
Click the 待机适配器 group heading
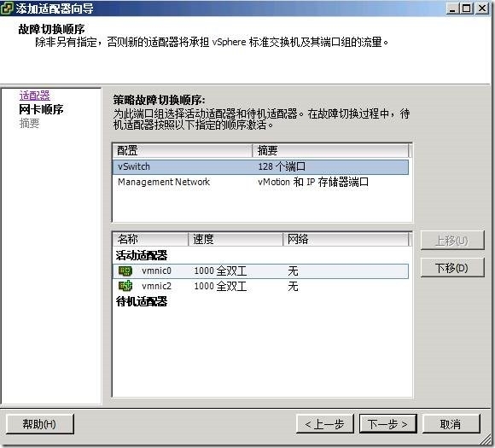tap(142, 301)
